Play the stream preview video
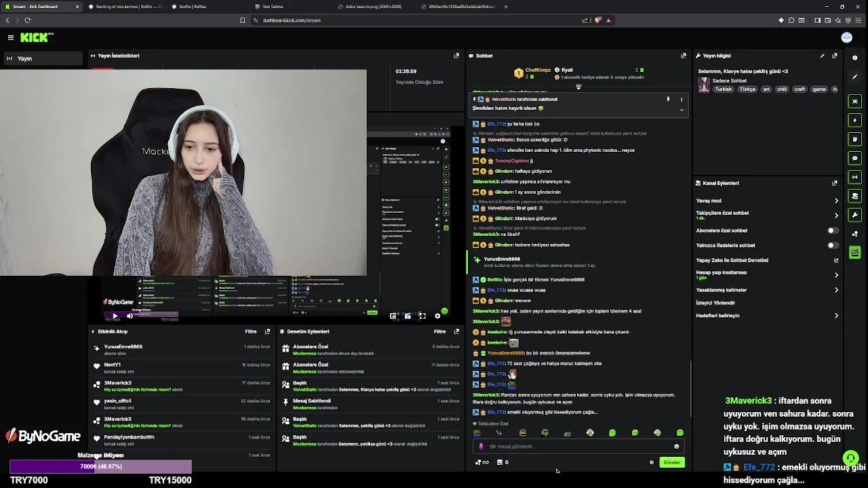Image resolution: width=868 pixels, height=488 pixels. point(115,316)
